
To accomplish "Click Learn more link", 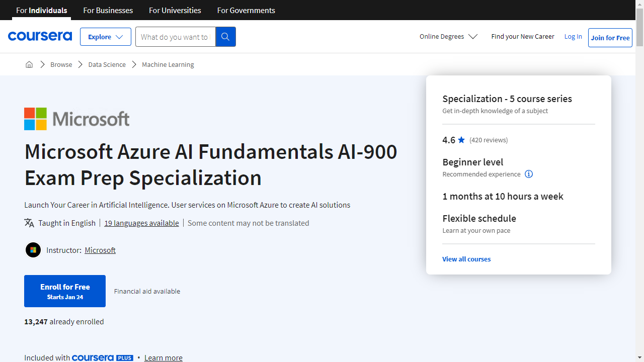I will click(164, 357).
